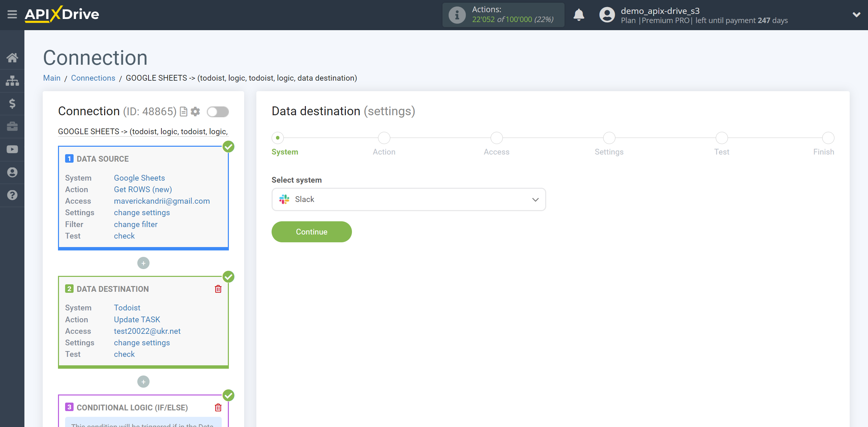This screenshot has height=427, width=868.
Task: Expand account menu chevron
Action: (x=856, y=15)
